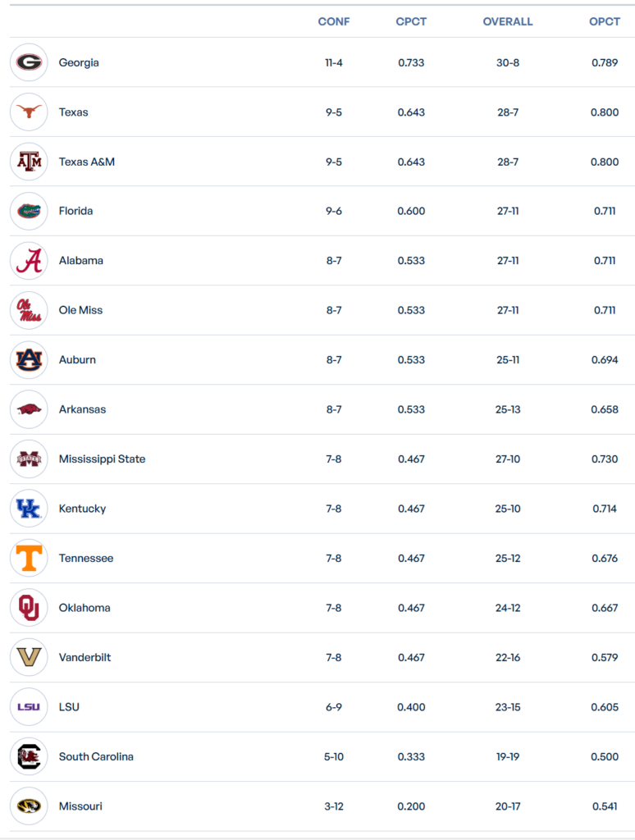The image size is (635, 840).
Task: Open the LSU team name link
Action: tap(69, 707)
